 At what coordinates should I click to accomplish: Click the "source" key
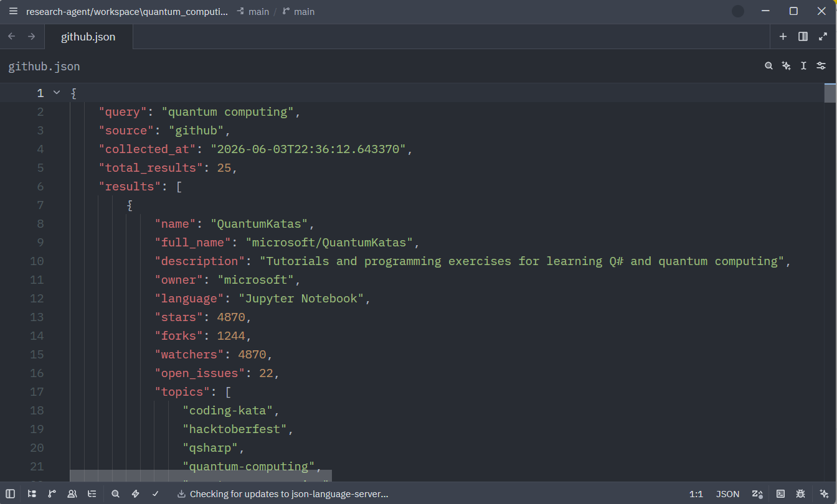click(126, 131)
